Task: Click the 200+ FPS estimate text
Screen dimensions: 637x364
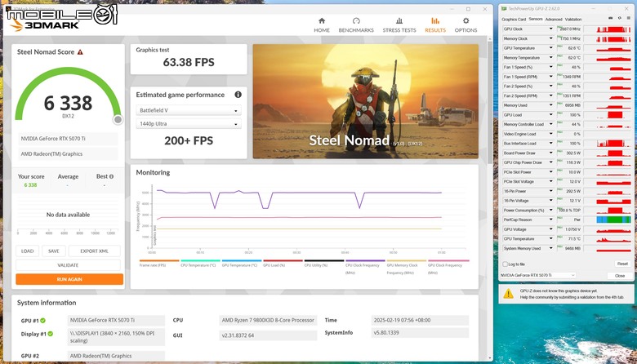Action: [x=189, y=141]
